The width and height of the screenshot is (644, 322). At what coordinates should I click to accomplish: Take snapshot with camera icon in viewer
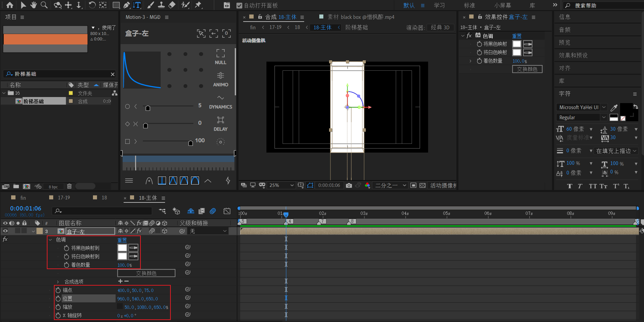[349, 185]
